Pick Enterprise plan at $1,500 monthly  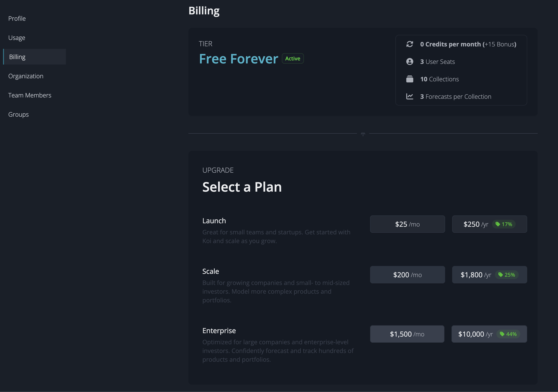pos(407,334)
